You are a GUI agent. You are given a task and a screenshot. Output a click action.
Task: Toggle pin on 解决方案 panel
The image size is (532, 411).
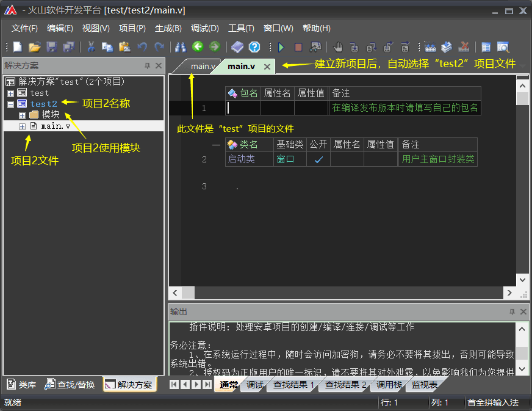(147, 66)
